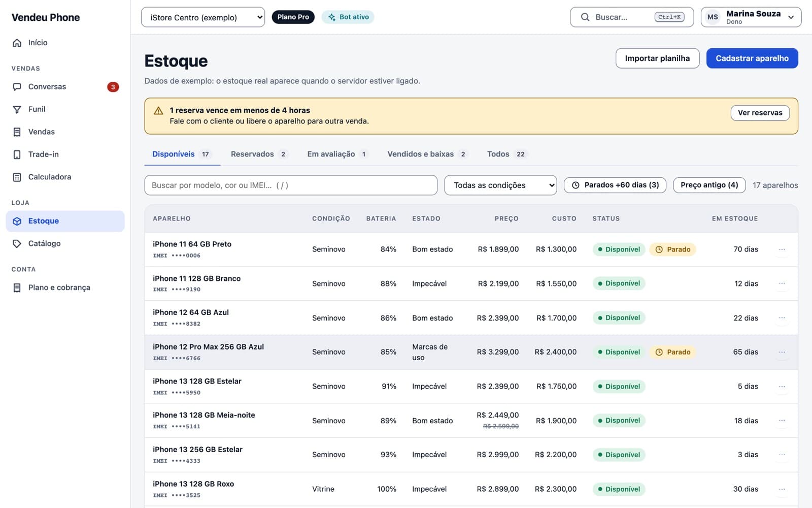The width and height of the screenshot is (812, 508).
Task: Click the Cadastrar aparelho button
Action: [752, 58]
